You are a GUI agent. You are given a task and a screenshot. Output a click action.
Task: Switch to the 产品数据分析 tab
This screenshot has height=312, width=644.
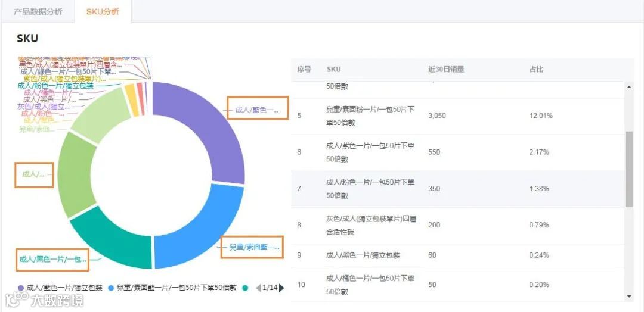tap(38, 12)
